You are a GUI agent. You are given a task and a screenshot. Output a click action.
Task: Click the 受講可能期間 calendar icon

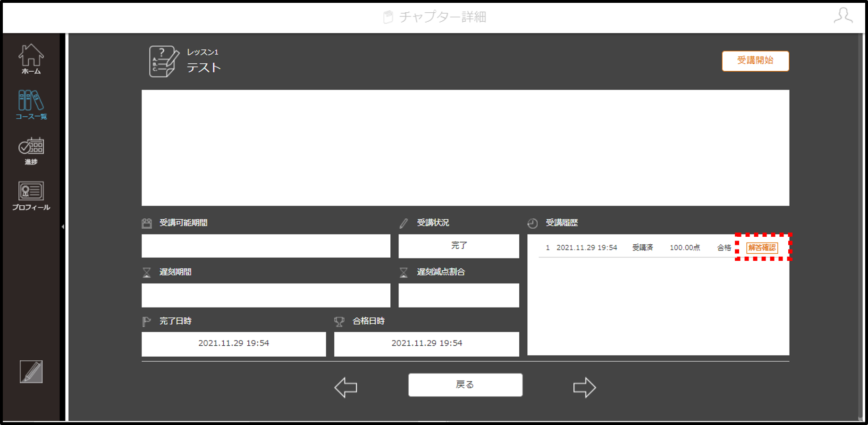(147, 223)
